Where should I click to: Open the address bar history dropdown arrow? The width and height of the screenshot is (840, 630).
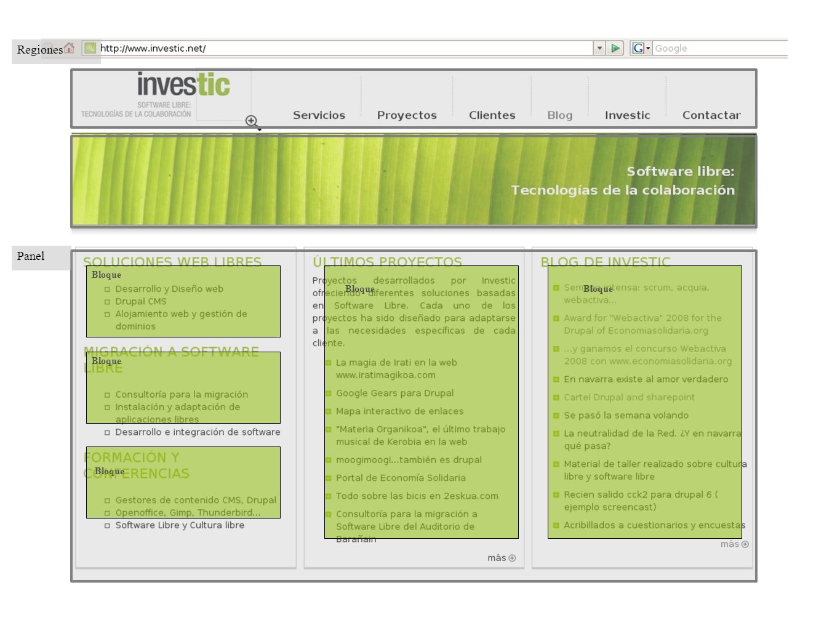599,48
